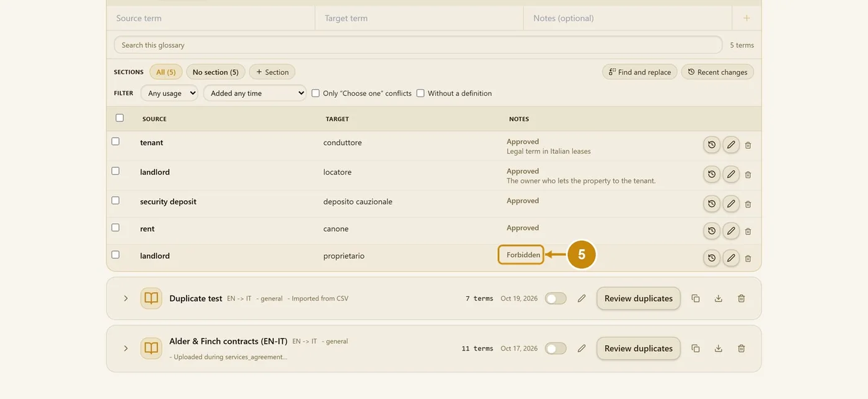Remove the rent term with trash icon
The width and height of the screenshot is (868, 399).
748,231
